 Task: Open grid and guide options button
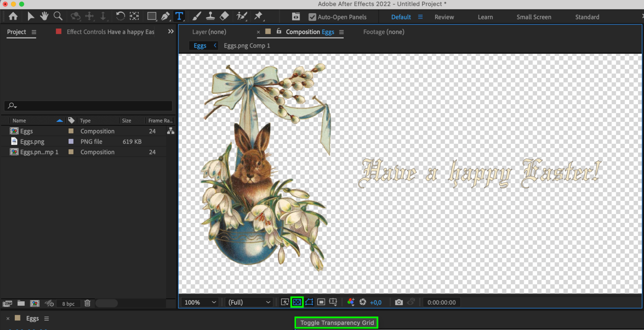click(x=333, y=302)
